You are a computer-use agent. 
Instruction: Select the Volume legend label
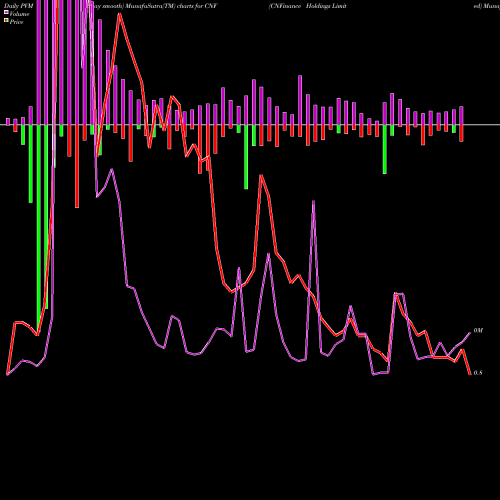click(x=19, y=14)
